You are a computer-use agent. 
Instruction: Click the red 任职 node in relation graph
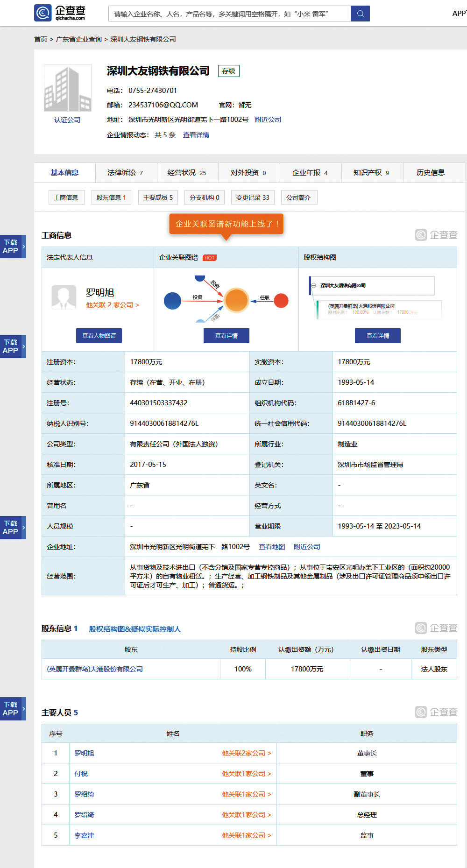281,301
